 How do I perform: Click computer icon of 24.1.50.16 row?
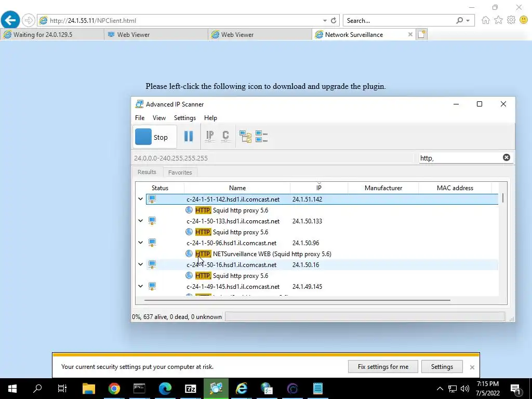click(x=152, y=264)
